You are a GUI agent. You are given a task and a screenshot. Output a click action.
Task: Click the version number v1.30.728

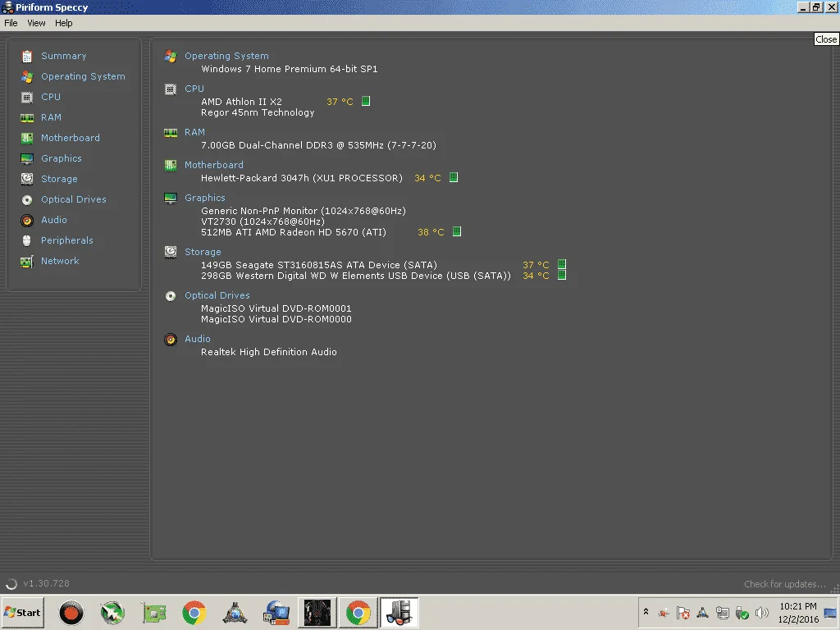click(46, 583)
